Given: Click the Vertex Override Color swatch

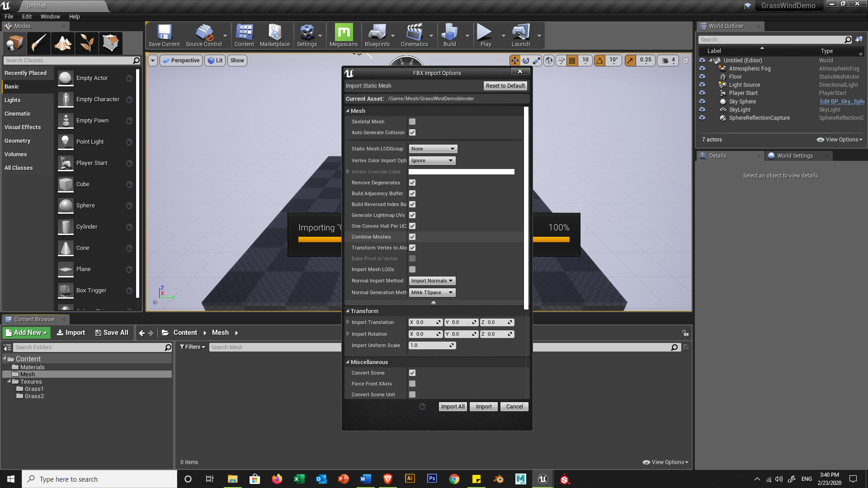Looking at the screenshot, I should (461, 172).
